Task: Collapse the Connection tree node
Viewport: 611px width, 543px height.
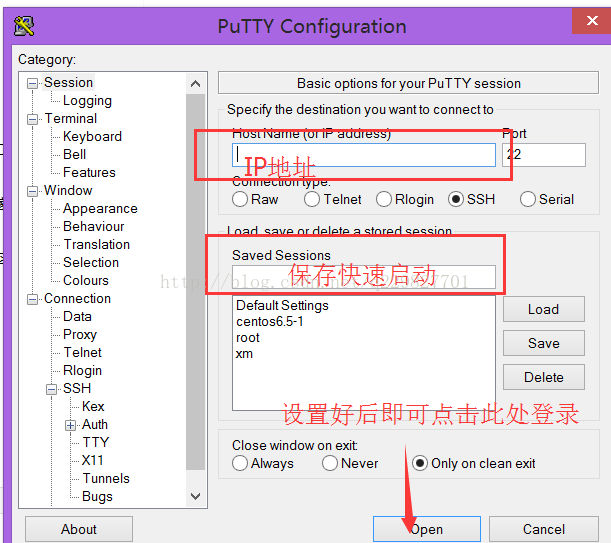Action: [x=32, y=299]
